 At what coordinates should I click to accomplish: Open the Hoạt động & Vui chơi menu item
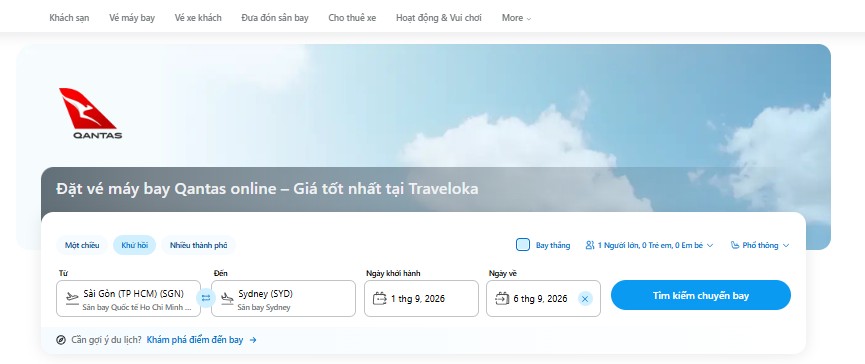click(x=439, y=18)
